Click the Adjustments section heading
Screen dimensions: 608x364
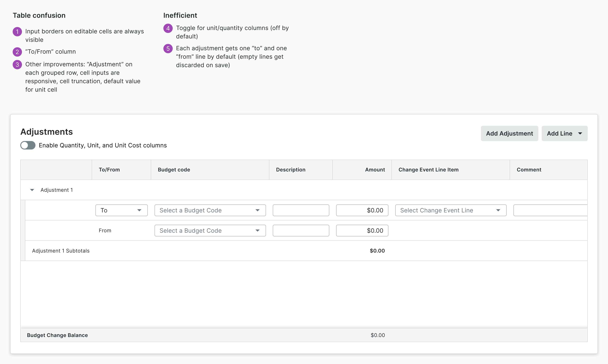coord(47,132)
